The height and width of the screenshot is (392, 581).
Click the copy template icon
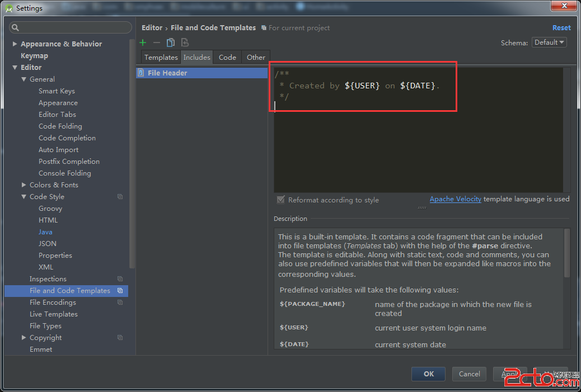tap(171, 42)
